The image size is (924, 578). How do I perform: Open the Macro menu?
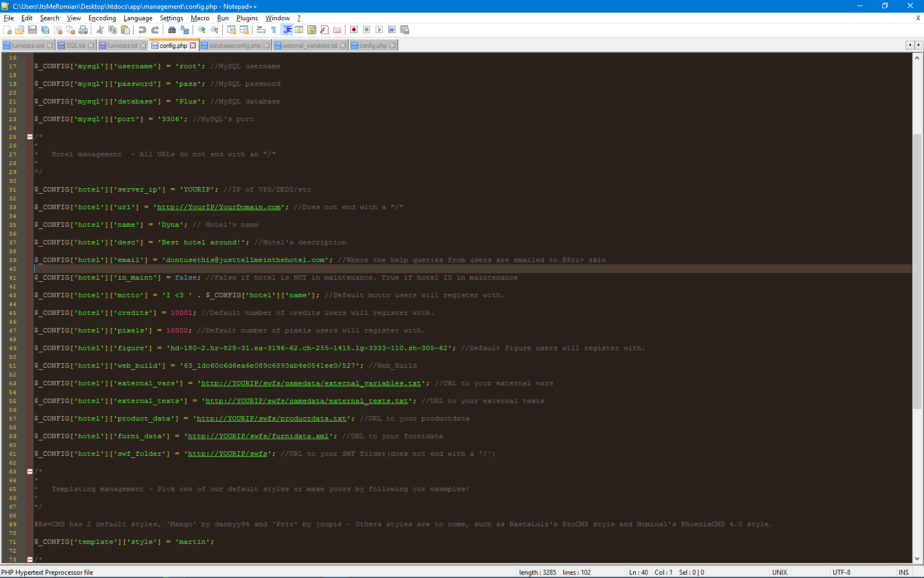pos(200,18)
